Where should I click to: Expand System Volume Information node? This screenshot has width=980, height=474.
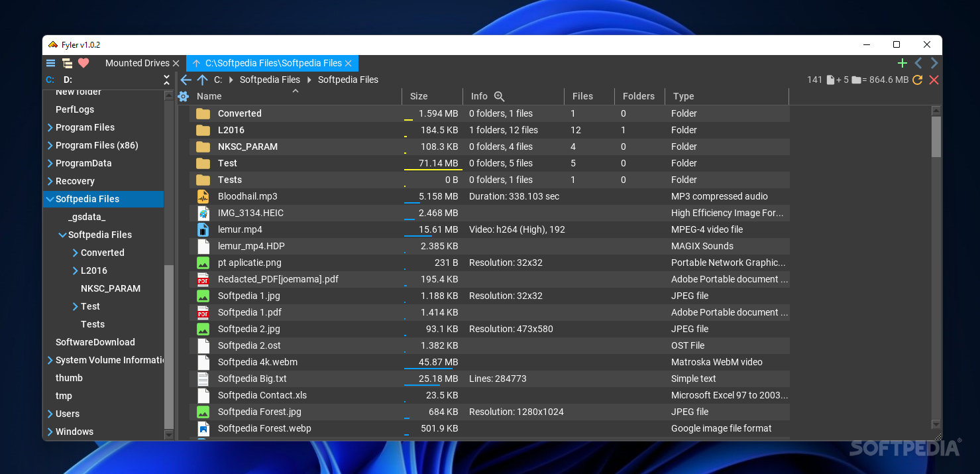pyautogui.click(x=50, y=360)
